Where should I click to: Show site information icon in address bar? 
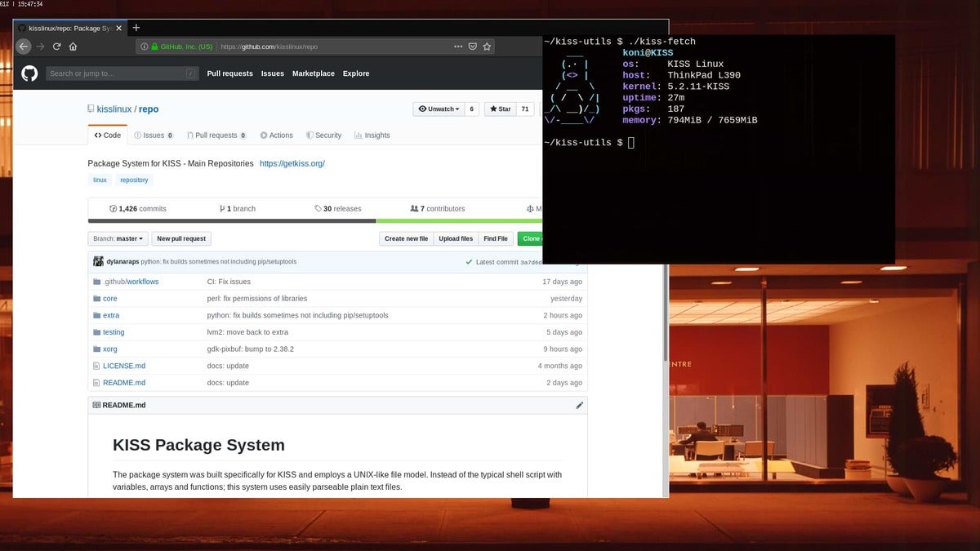point(145,47)
